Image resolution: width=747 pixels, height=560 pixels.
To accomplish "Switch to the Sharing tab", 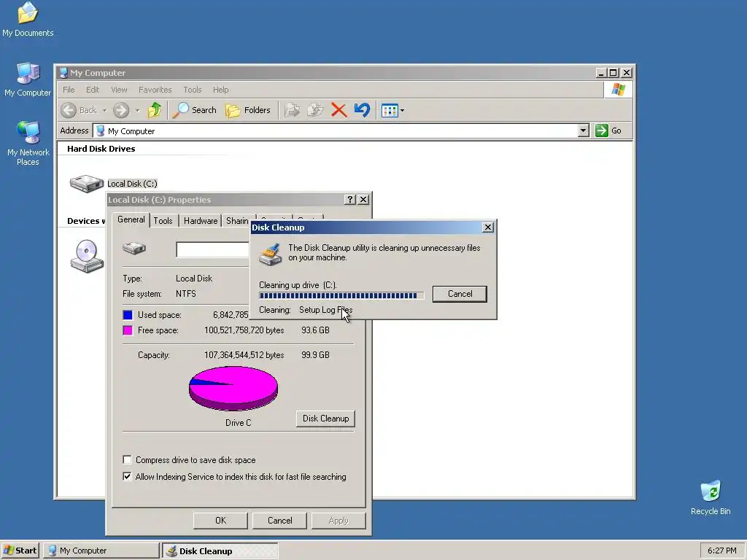I will click(237, 221).
